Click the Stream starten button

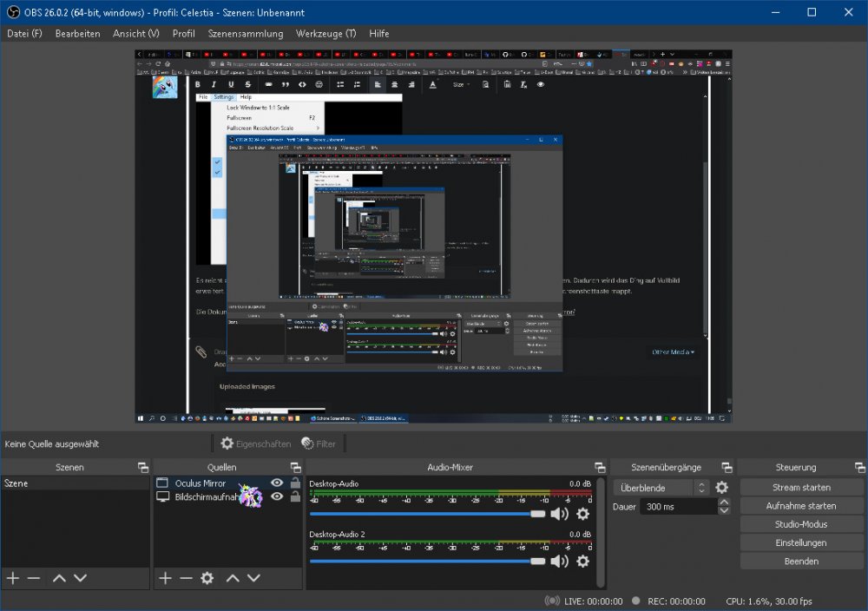coord(800,487)
